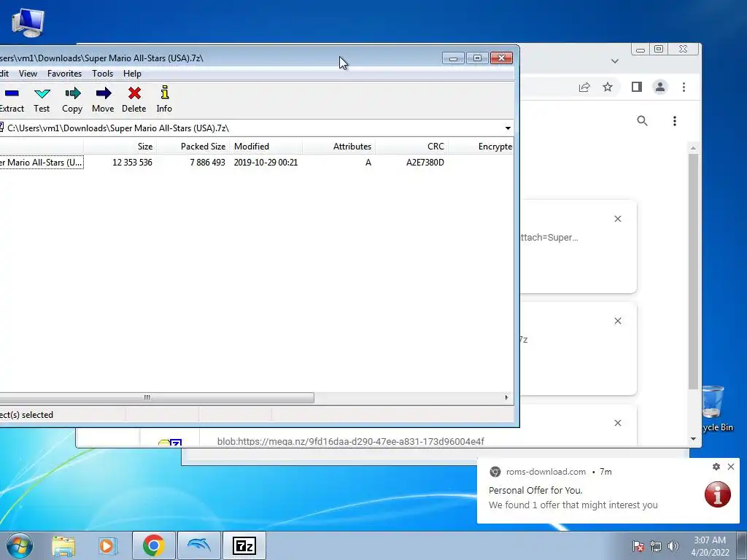Open the Favorites menu
The height and width of the screenshot is (560, 747).
[x=64, y=74]
